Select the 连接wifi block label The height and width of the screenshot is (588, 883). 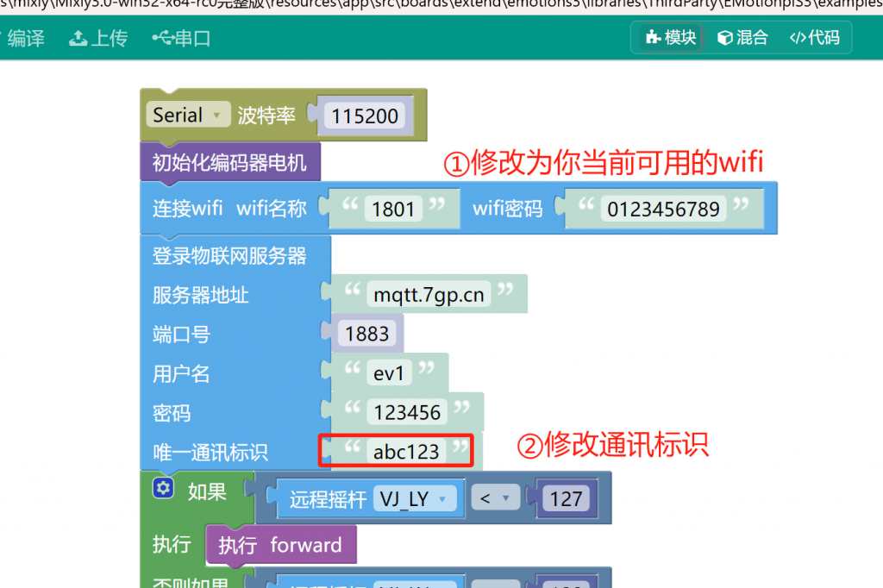point(187,209)
